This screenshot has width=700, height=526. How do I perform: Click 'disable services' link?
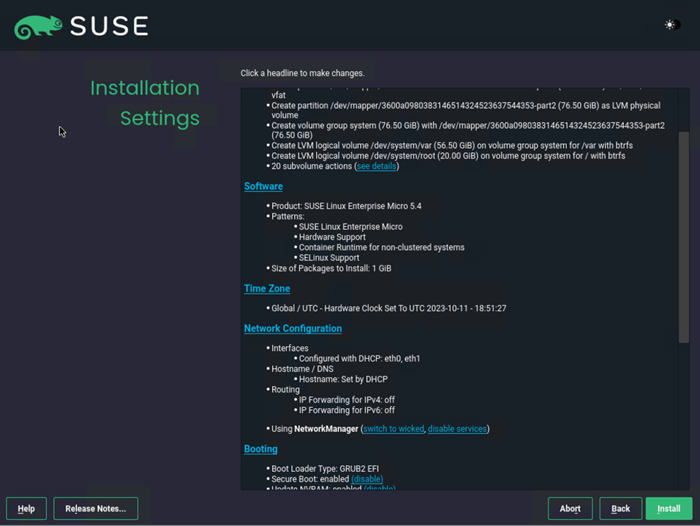click(x=457, y=429)
